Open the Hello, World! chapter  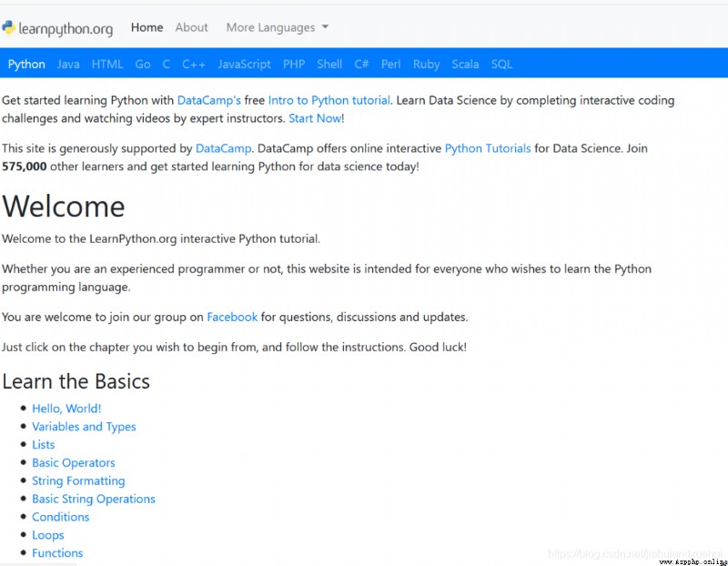click(x=66, y=409)
